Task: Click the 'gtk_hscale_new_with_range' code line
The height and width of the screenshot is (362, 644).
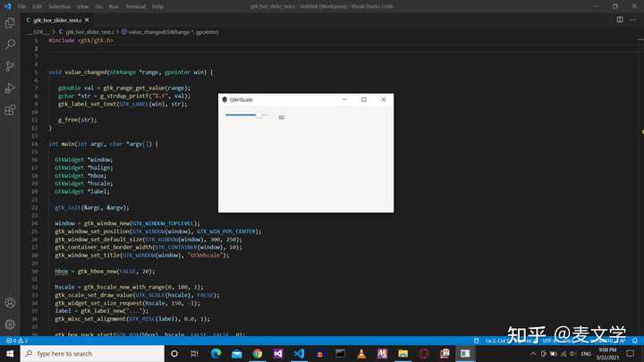Action: [x=129, y=287]
